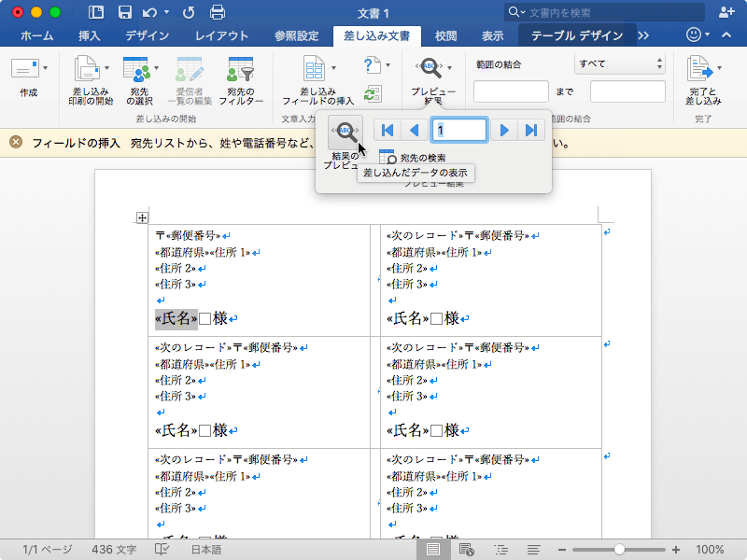Click the プレビュー結果 magnifier icon in ribbon

click(430, 68)
